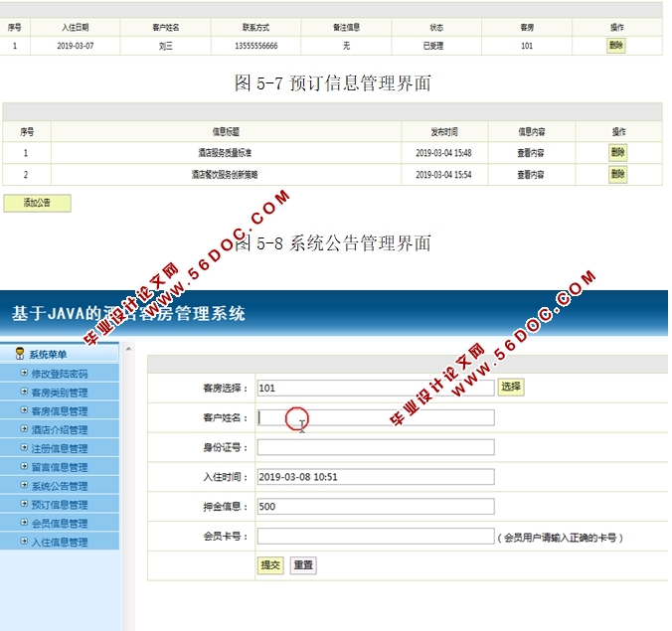Screen dimensions: 672x631
Task: Collapse the 系统菜单 header
Action: click(60, 354)
